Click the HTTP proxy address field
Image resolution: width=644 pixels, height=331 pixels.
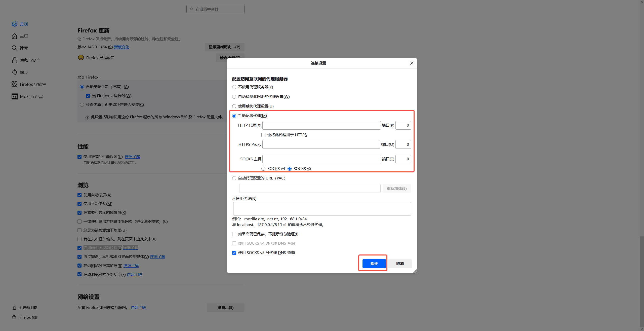click(321, 125)
